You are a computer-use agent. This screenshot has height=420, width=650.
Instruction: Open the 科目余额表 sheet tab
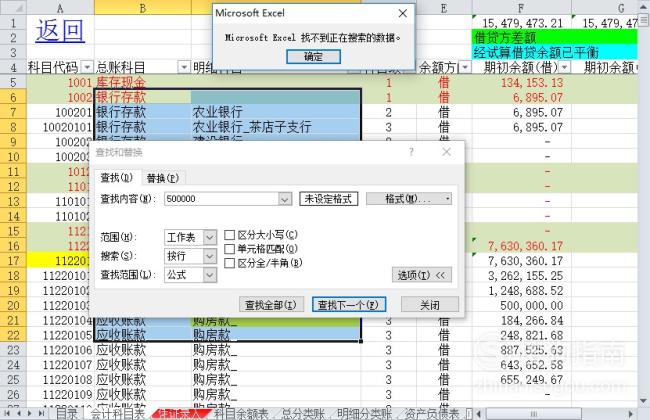[242, 413]
